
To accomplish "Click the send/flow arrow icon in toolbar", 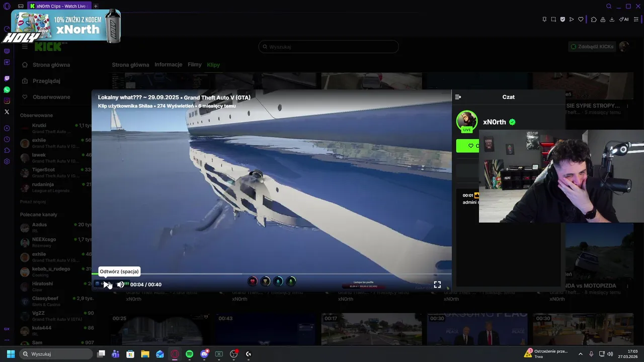I will pyautogui.click(x=572, y=19).
